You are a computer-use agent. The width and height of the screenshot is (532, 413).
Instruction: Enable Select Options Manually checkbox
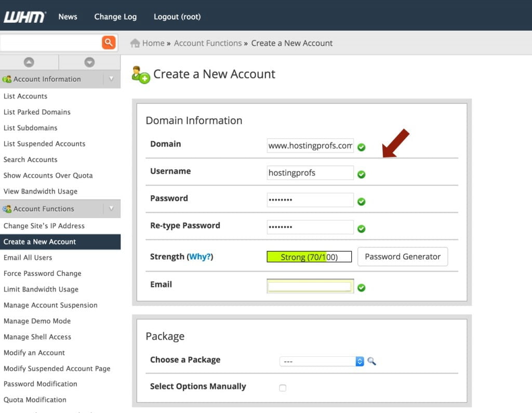pyautogui.click(x=283, y=388)
